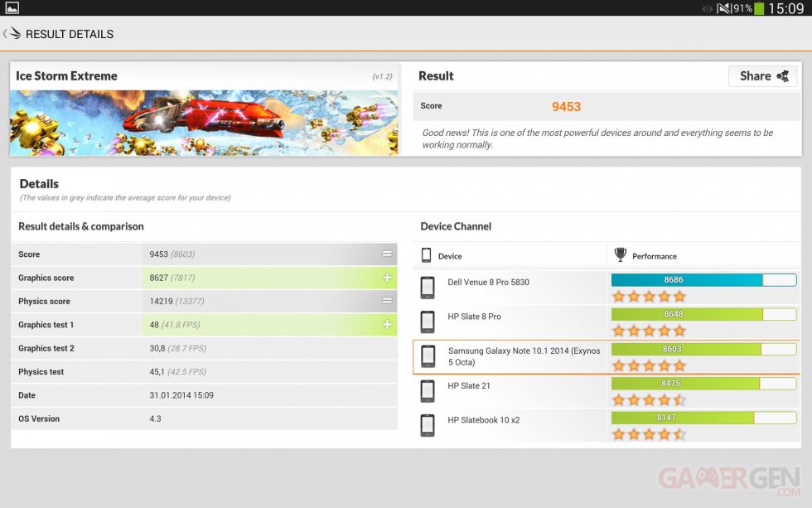The image size is (812, 508).
Task: Tap the HP Slatebook 10 x2 device icon
Action: point(428,425)
